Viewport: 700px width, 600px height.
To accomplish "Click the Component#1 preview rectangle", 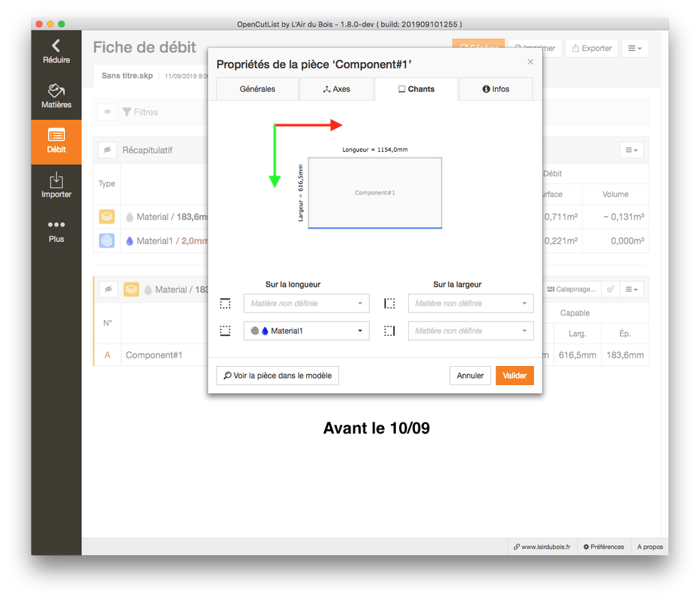I will click(x=375, y=192).
